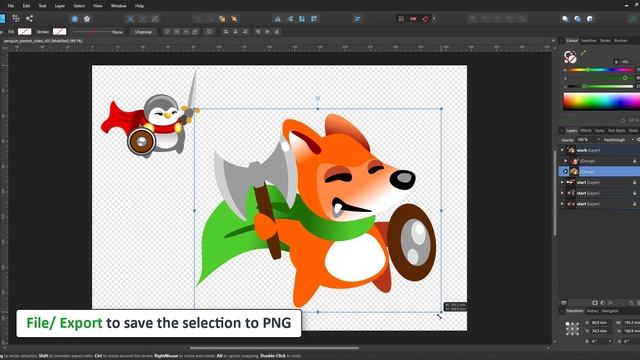This screenshot has width=640, height=360.
Task: Click the blue synchronise defaults icon
Action: (x=75, y=19)
